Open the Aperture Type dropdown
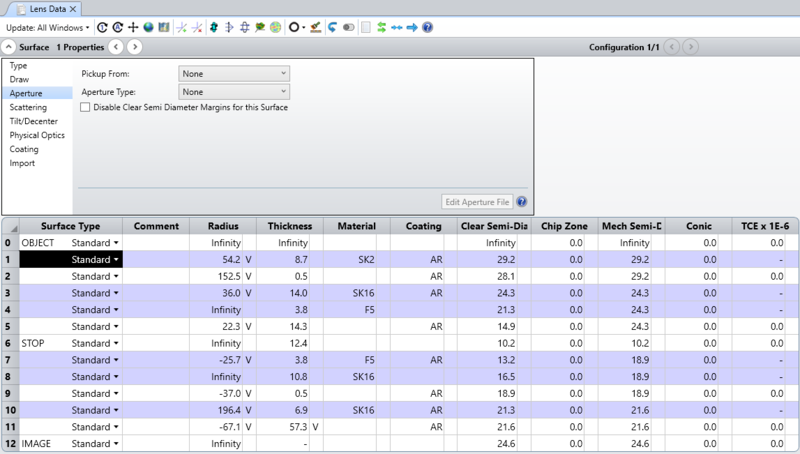The width and height of the screenshot is (800, 454). [x=234, y=92]
